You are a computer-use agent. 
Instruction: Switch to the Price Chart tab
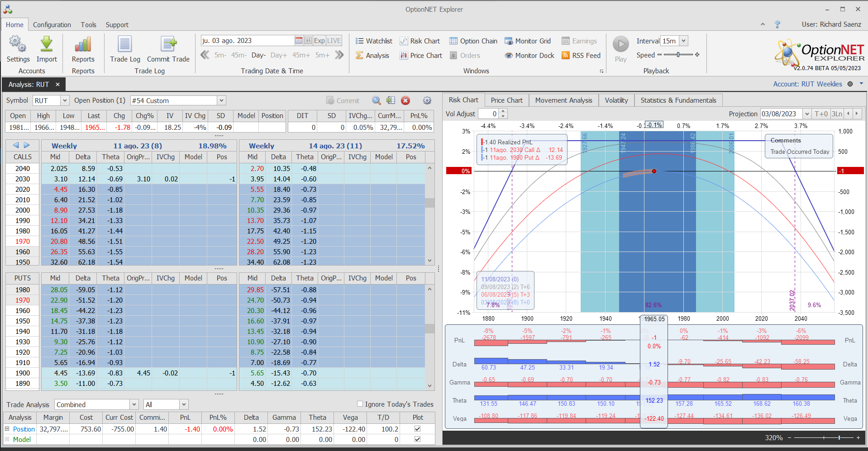[506, 100]
